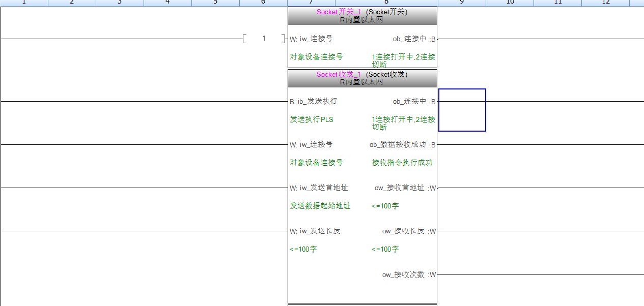Click the 发送执行PLS comment text

(312, 119)
